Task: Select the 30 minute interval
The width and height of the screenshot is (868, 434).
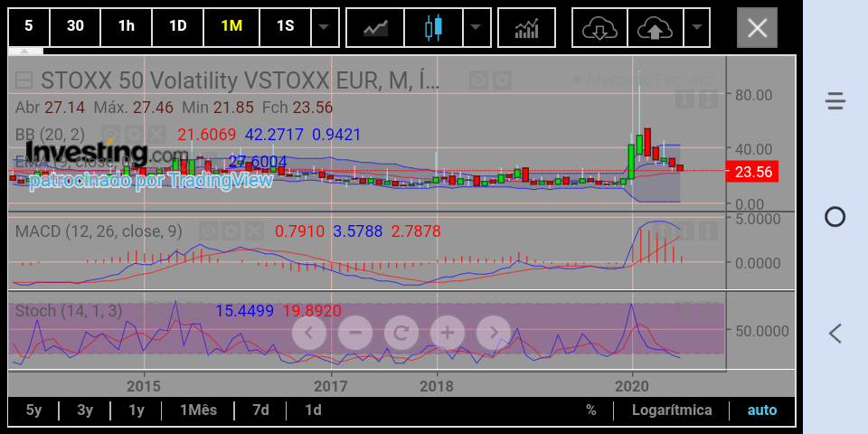Action: 75,26
